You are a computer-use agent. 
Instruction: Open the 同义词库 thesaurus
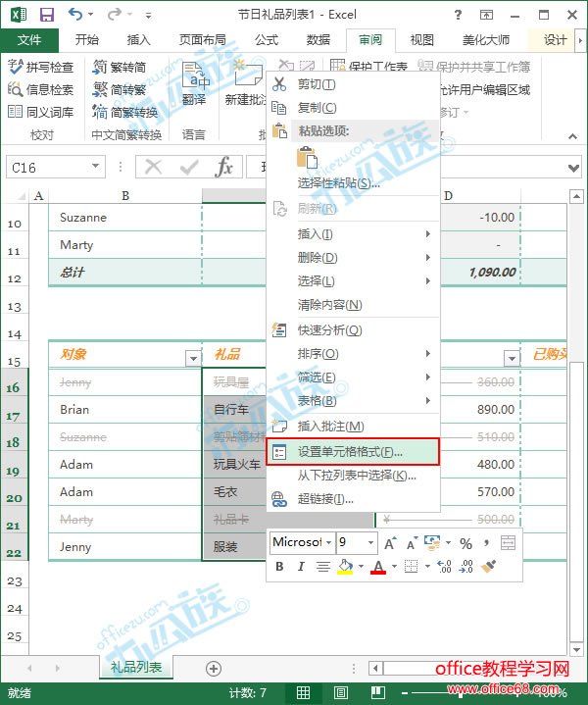click(x=40, y=112)
